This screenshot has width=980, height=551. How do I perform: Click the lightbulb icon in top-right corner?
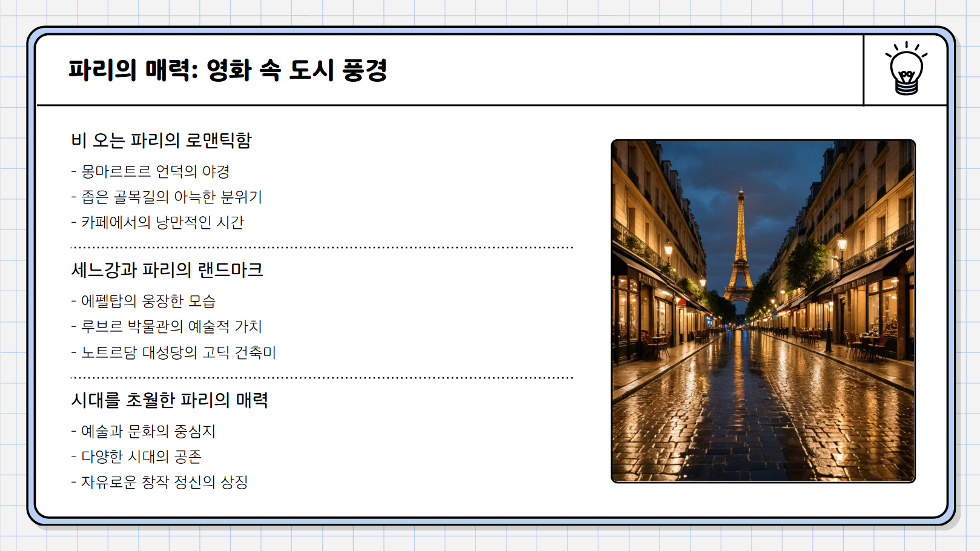pos(906,71)
